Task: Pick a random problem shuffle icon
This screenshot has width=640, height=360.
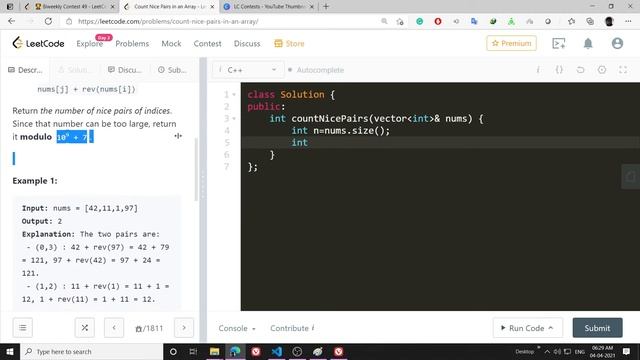Action: (84, 328)
